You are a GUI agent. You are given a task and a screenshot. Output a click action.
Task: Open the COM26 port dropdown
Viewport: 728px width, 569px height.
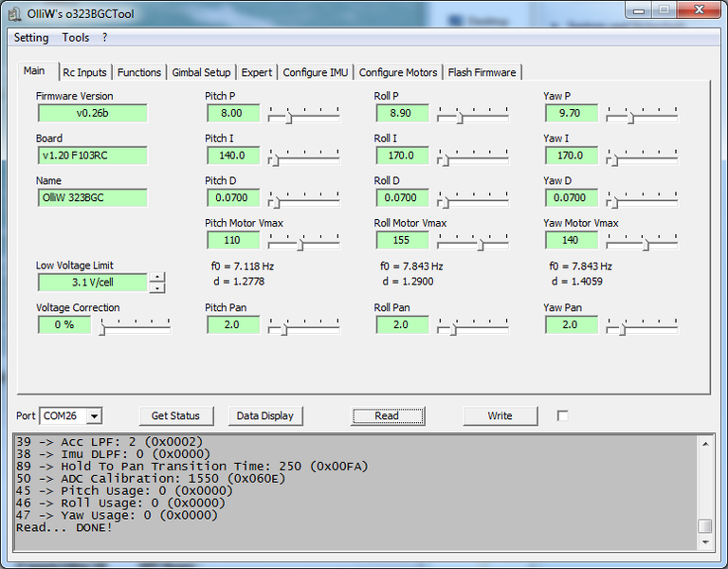(94, 416)
